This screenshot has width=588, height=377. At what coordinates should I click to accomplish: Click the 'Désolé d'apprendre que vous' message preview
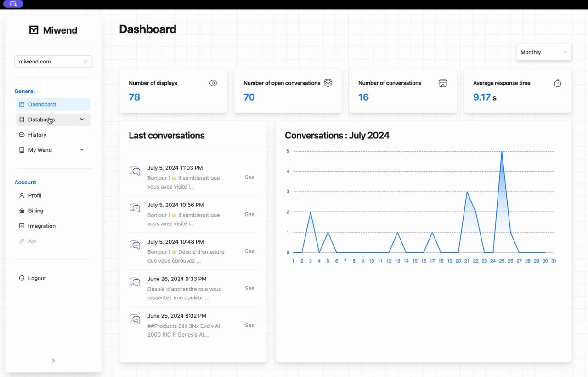[184, 293]
